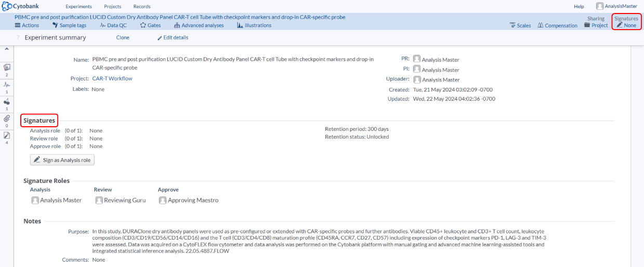The image size is (644, 267).
Task: Go to the Projects menu
Action: 112,7
